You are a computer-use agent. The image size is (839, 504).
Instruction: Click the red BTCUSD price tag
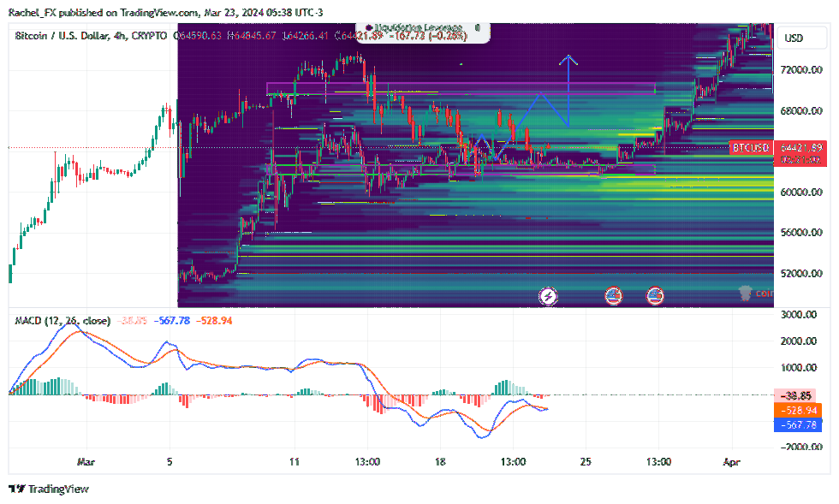coord(750,148)
